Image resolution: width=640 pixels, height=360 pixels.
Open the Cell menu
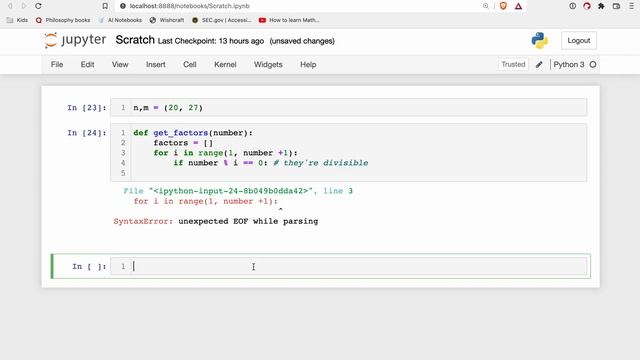(x=190, y=64)
